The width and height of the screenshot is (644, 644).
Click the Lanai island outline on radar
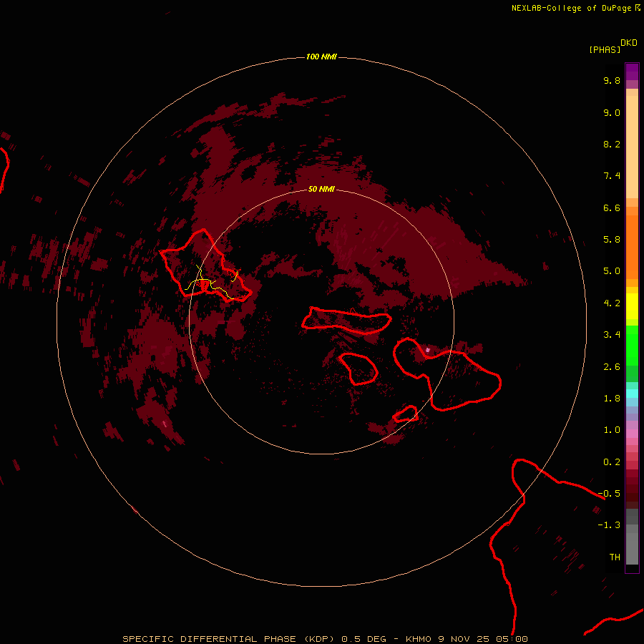click(358, 369)
